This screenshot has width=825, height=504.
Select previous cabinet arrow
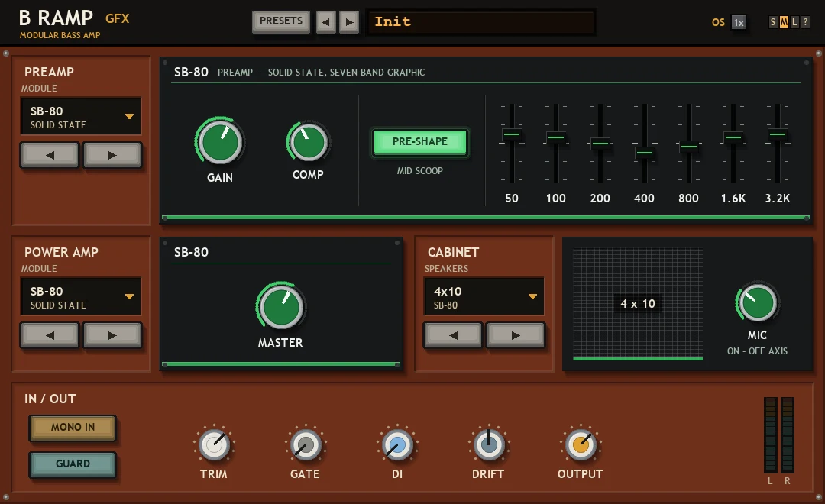click(453, 336)
